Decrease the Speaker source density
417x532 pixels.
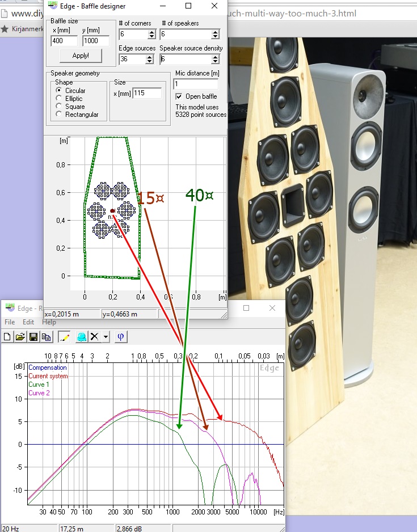point(215,61)
